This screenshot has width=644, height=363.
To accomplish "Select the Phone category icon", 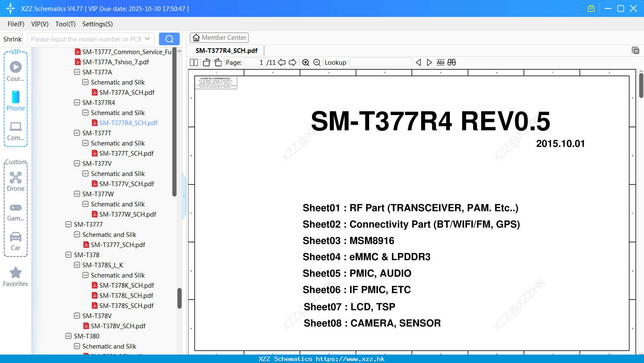I will point(16,101).
